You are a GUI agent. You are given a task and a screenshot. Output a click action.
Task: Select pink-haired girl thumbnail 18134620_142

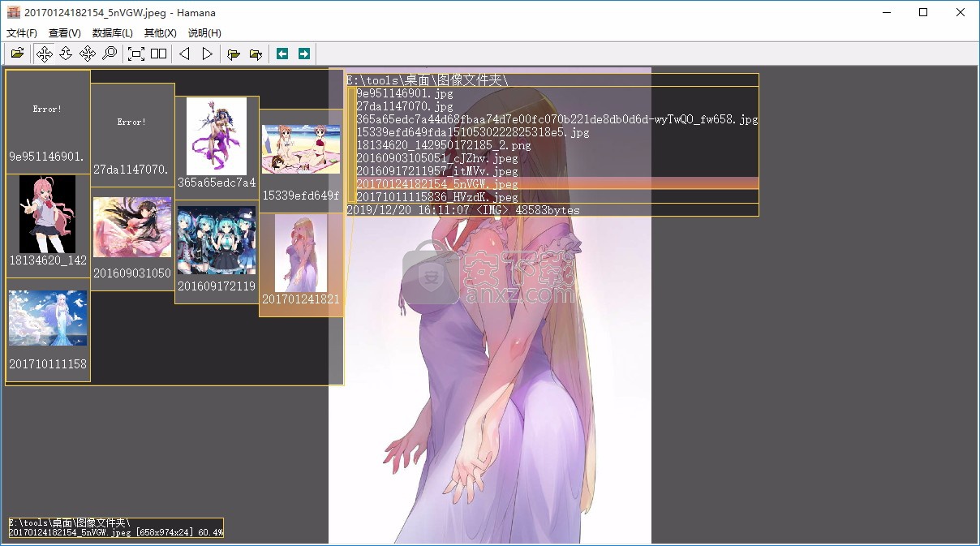tap(48, 226)
